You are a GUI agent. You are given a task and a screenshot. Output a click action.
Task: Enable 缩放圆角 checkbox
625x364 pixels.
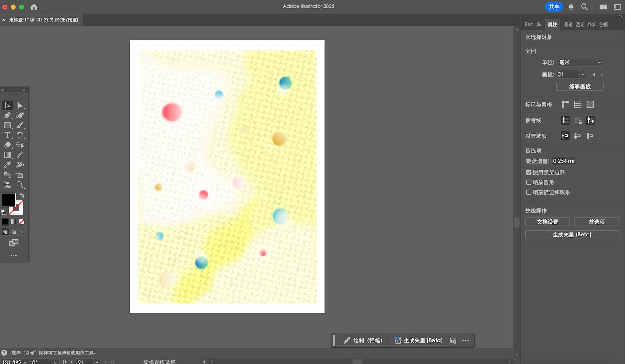(529, 182)
